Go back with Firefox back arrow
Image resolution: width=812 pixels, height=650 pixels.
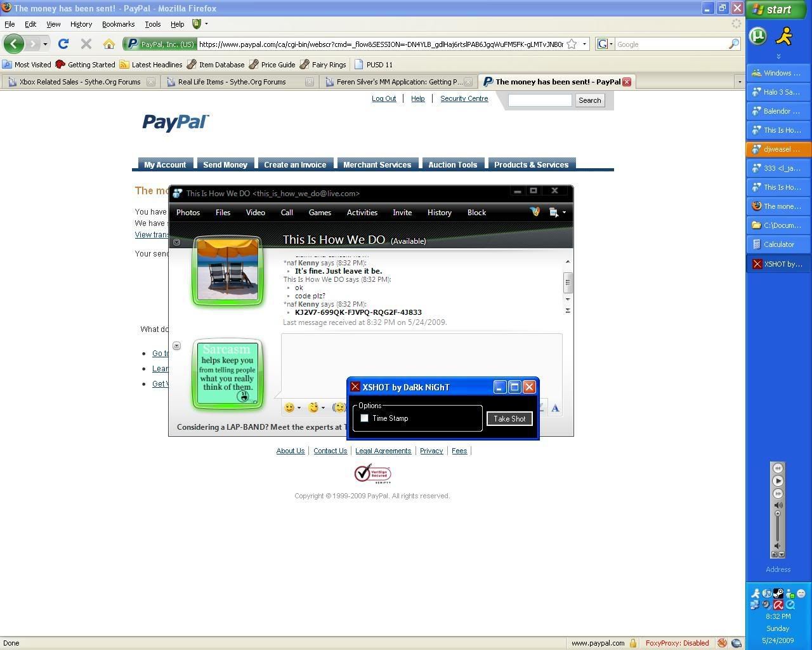13,44
